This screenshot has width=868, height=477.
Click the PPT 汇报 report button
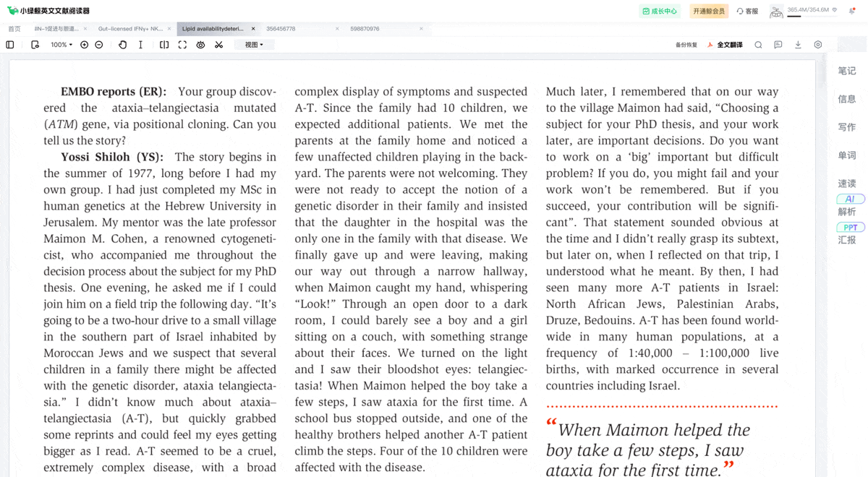coord(849,233)
